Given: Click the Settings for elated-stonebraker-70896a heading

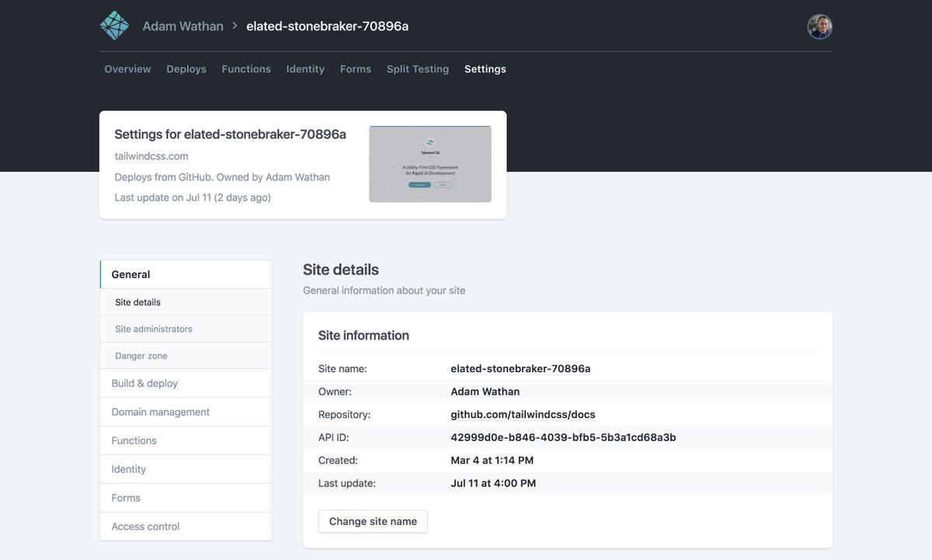Looking at the screenshot, I should pos(230,134).
